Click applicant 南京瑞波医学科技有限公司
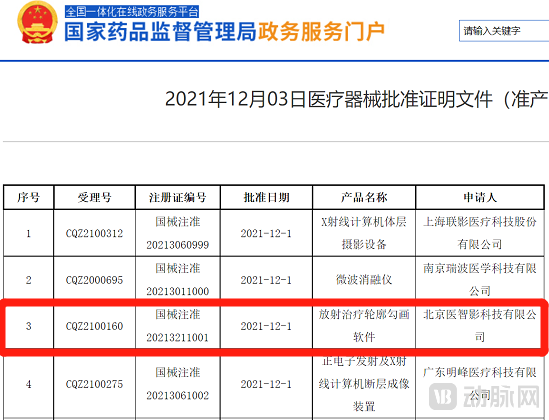Image resolution: width=549 pixels, height=420 pixels. coord(480,280)
